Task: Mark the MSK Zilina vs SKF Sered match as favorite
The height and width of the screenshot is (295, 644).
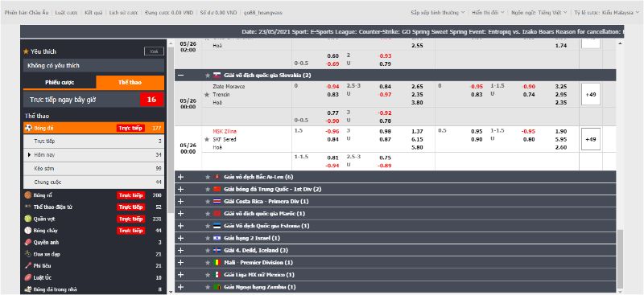Action: 207,140
